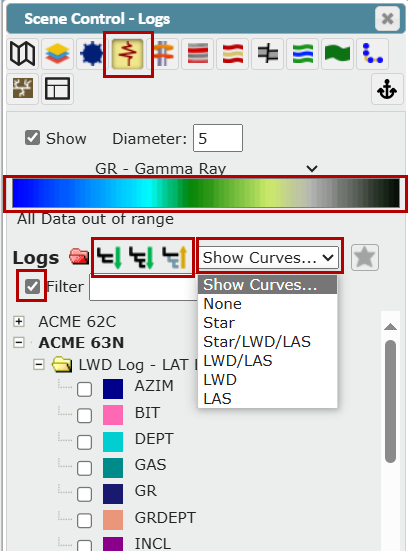Click the folded map icon in toolbar
Viewport: 408px width, 551px height.
click(x=22, y=54)
